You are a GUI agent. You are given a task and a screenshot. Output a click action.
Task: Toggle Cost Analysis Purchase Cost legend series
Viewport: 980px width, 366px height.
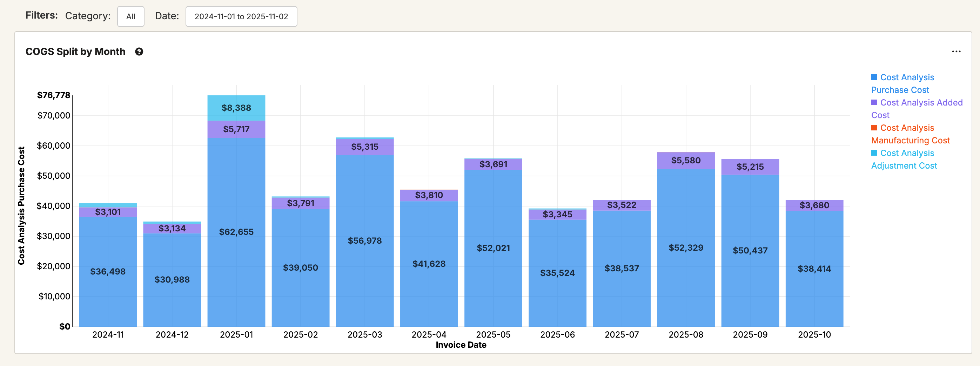(x=907, y=77)
